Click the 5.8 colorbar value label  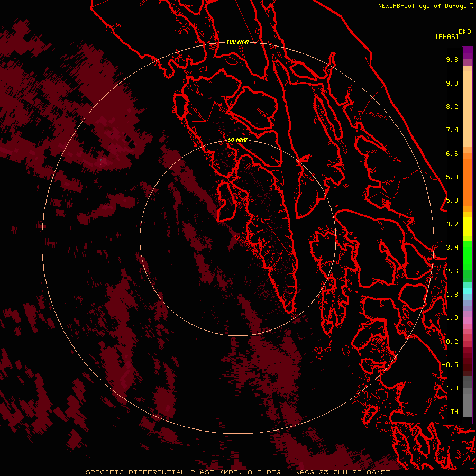click(x=452, y=177)
